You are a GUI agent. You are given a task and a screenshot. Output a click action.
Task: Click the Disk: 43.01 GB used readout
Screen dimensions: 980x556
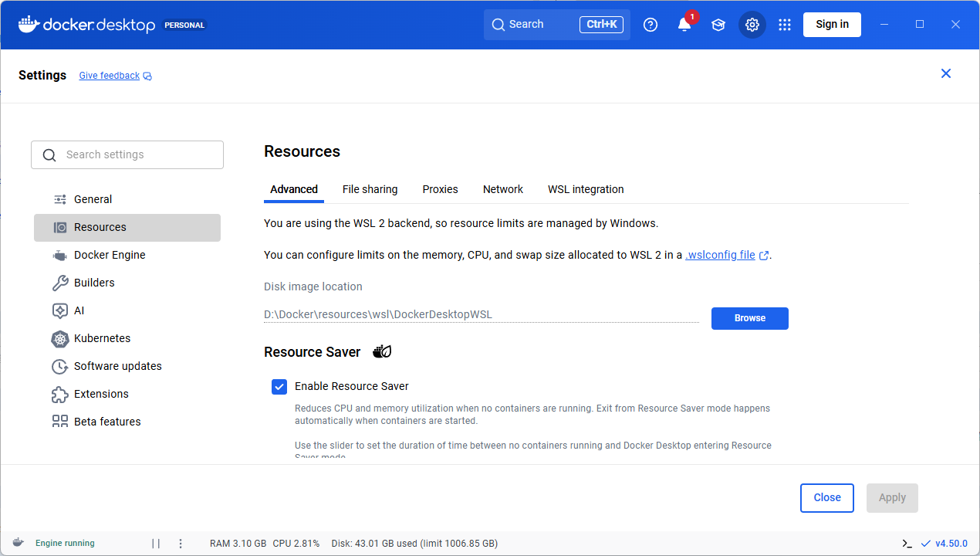414,544
